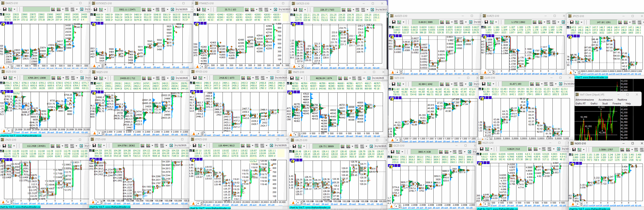The image size is (644, 210).
Task: Open chart type dropdown arrow in AUDZ5 toolbar
Action: [403, 22]
